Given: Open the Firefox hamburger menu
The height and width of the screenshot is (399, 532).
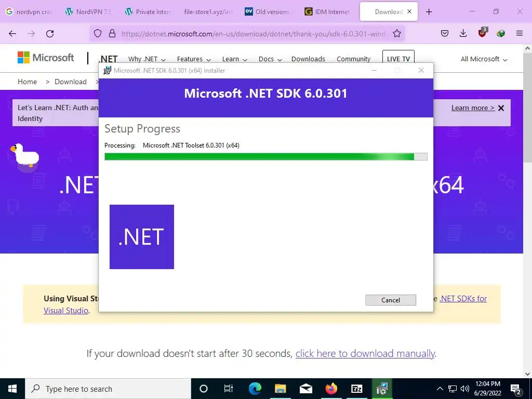Looking at the screenshot, I should (520, 33).
